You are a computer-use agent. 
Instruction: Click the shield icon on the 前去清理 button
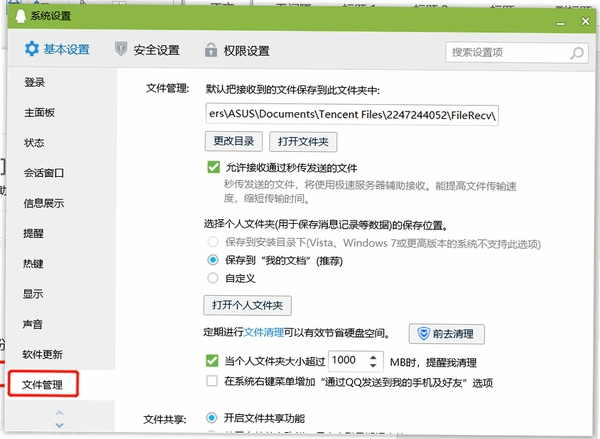pyautogui.click(x=423, y=334)
